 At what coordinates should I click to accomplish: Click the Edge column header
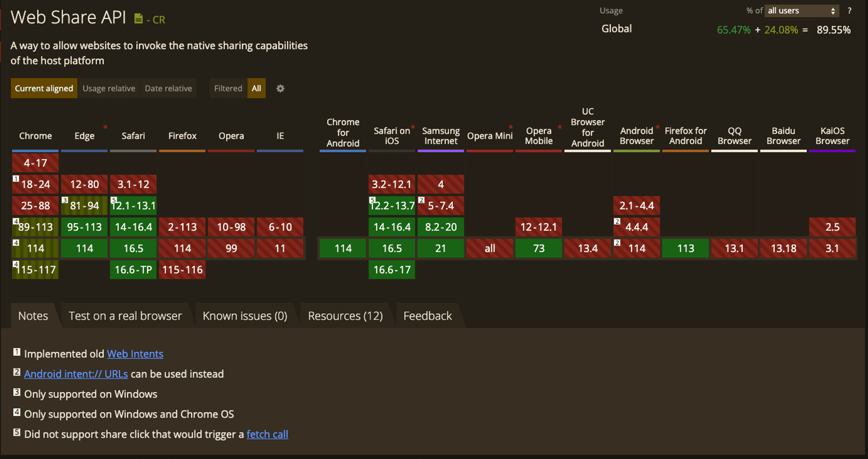84,136
